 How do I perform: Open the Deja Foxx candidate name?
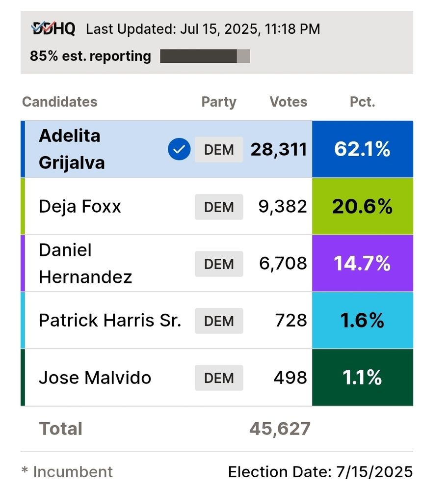(80, 206)
